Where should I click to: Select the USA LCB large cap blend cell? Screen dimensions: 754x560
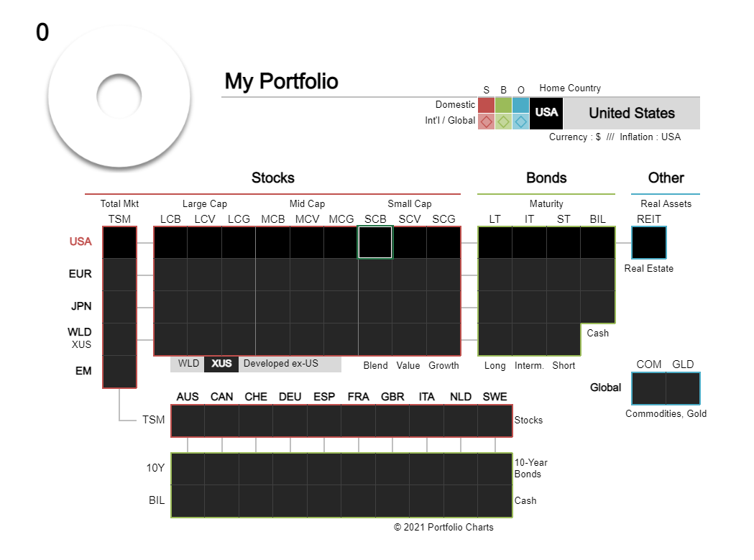[170, 242]
